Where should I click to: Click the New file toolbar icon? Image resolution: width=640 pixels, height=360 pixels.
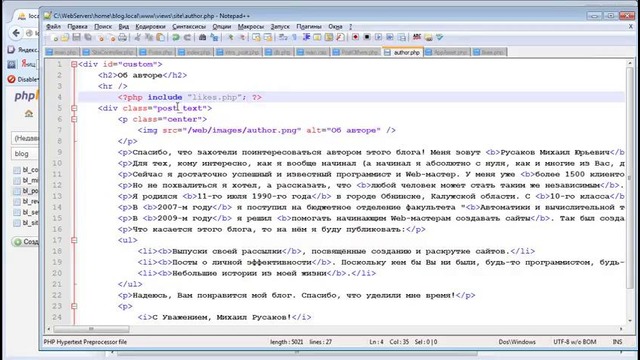[x=54, y=38]
